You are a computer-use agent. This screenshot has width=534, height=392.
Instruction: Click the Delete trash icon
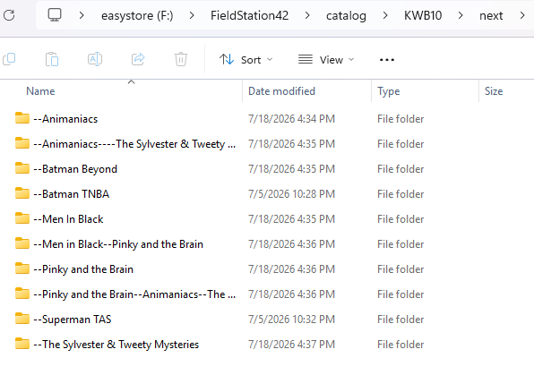(x=181, y=59)
